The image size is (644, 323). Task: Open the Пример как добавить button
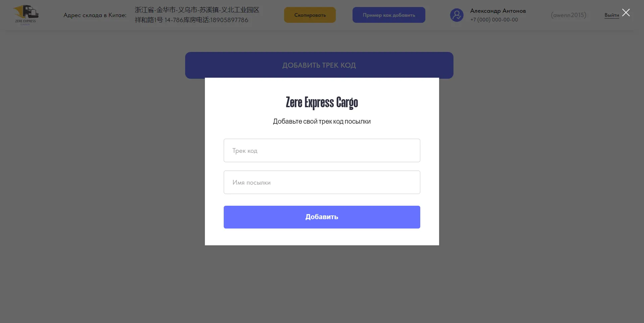point(389,15)
